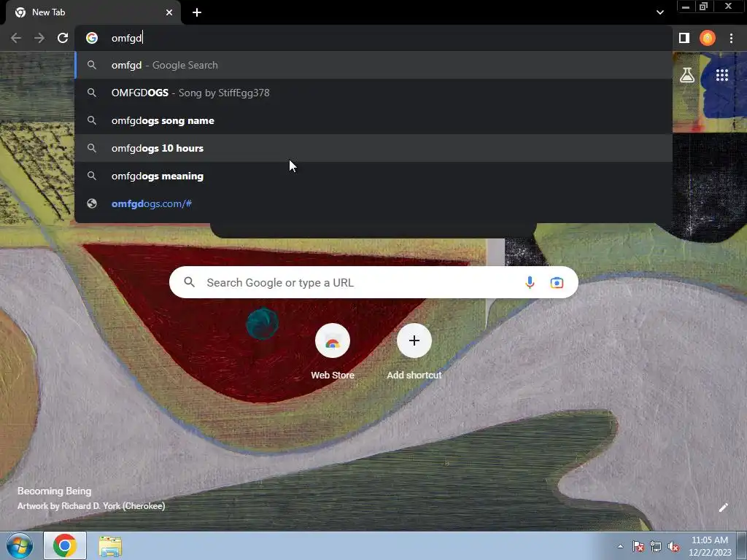Show hidden system tray icons

click(x=620, y=546)
